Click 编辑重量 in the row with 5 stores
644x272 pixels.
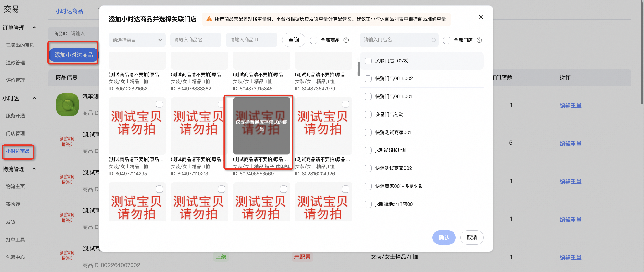571,144
